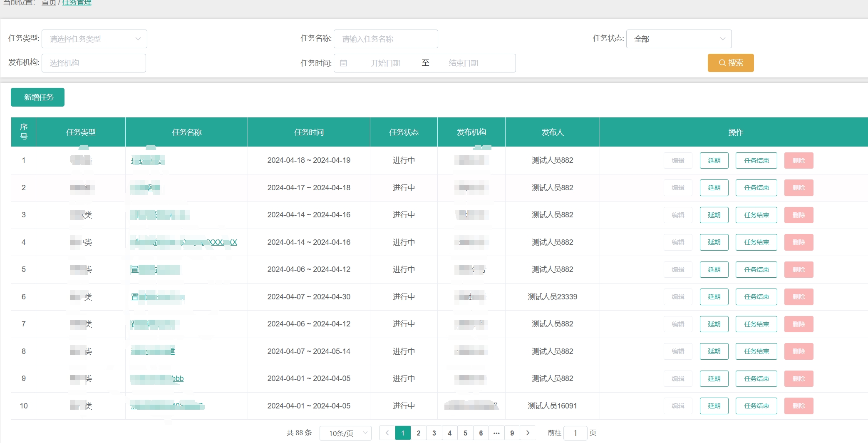This screenshot has height=443, width=868.
Task: Click 编辑 for row 5
Action: 678,269
